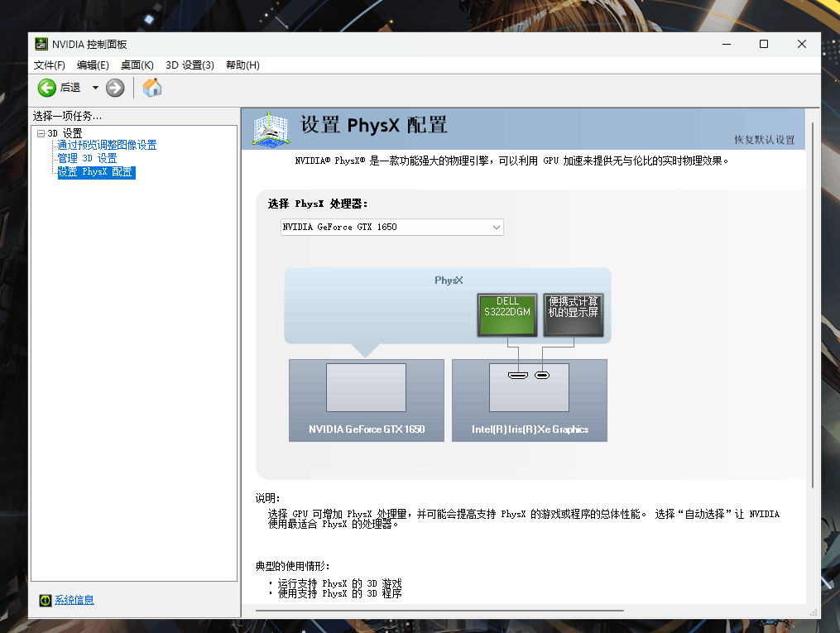This screenshot has width=840, height=633.
Task: Click the DELL S3222DGM monitor thumbnail
Action: pos(507,315)
